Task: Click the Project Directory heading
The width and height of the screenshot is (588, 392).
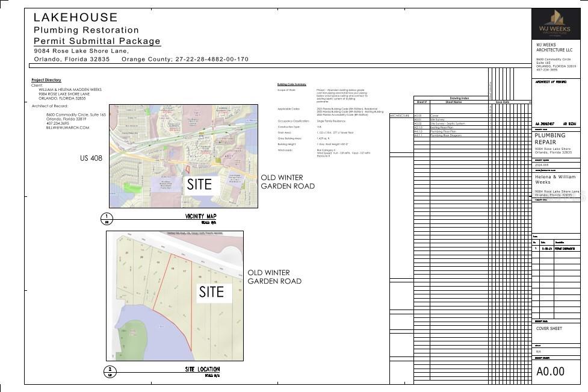Action: coord(46,80)
